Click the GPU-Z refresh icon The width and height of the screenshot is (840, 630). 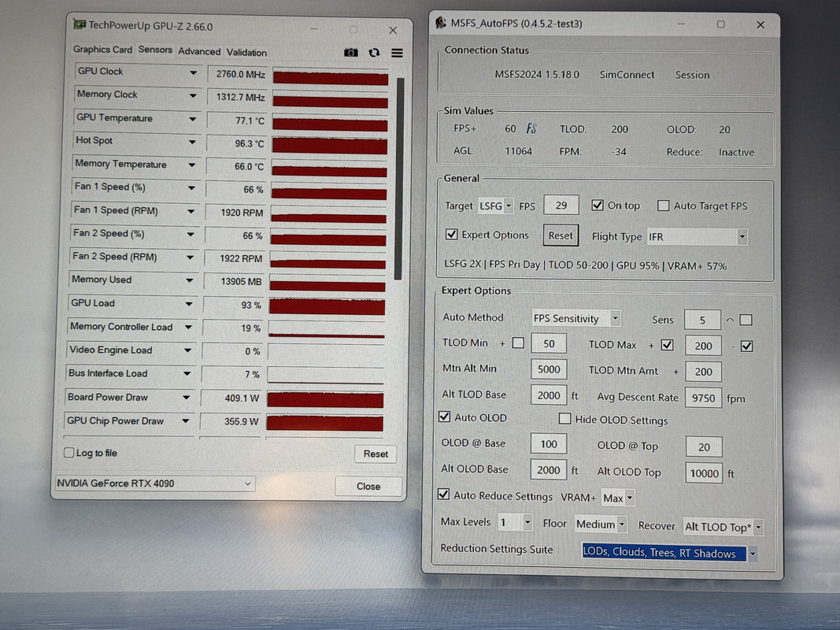point(374,53)
